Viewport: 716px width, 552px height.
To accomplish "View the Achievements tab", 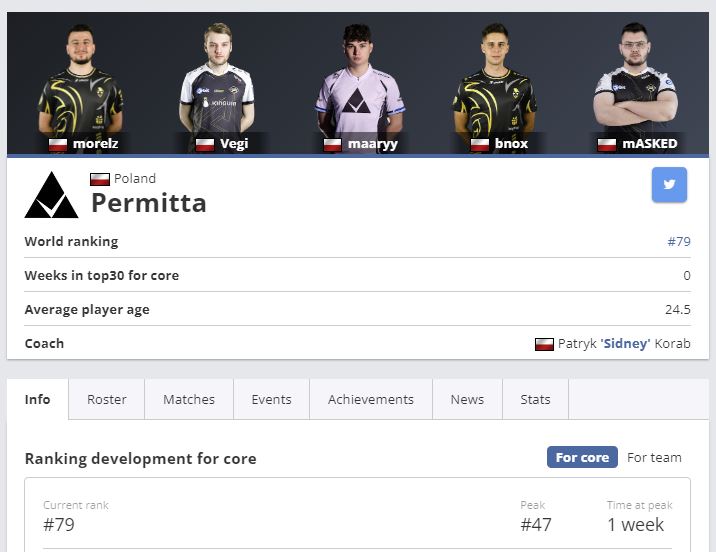I will click(x=371, y=400).
